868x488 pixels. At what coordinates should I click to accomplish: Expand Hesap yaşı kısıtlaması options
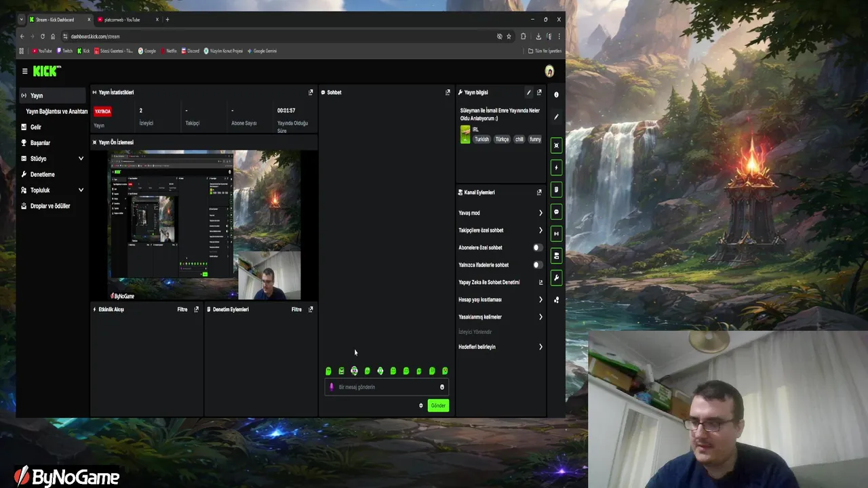(x=540, y=300)
